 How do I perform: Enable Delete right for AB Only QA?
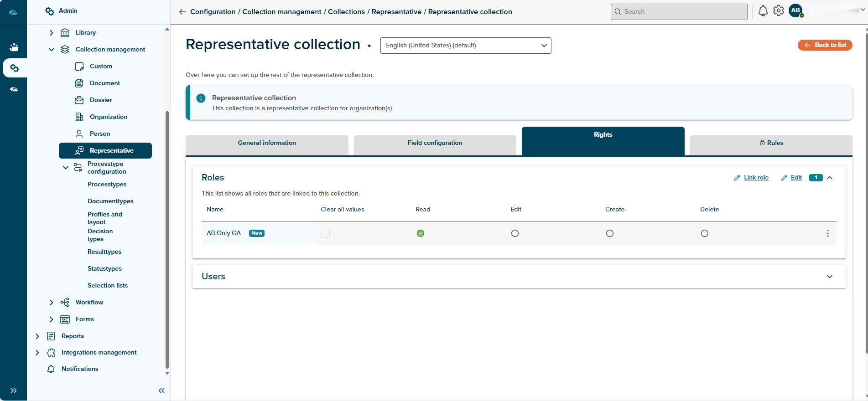coord(705,233)
